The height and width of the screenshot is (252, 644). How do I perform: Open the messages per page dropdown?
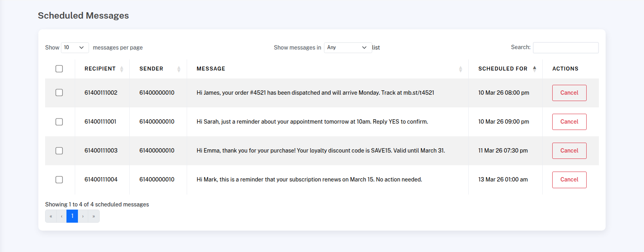tap(74, 48)
